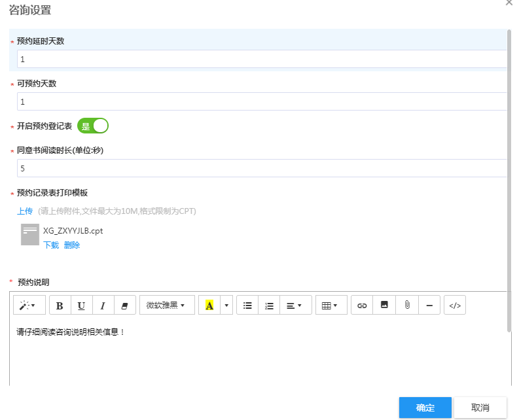Open paragraph alignment dropdown

(296, 305)
